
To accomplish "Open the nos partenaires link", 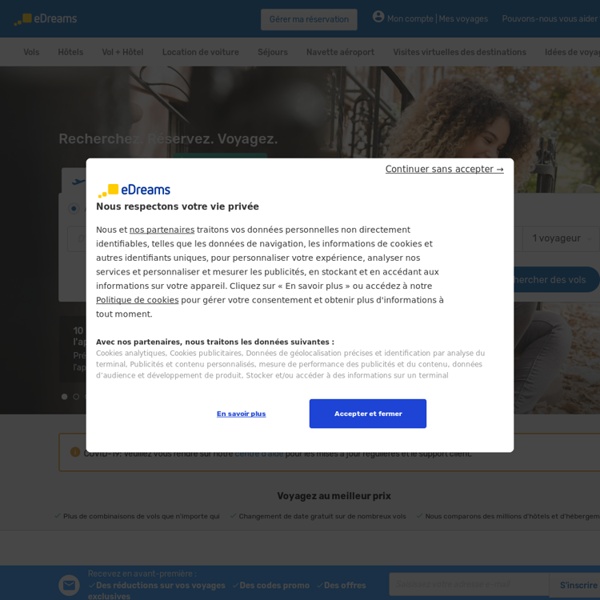I will [x=161, y=230].
